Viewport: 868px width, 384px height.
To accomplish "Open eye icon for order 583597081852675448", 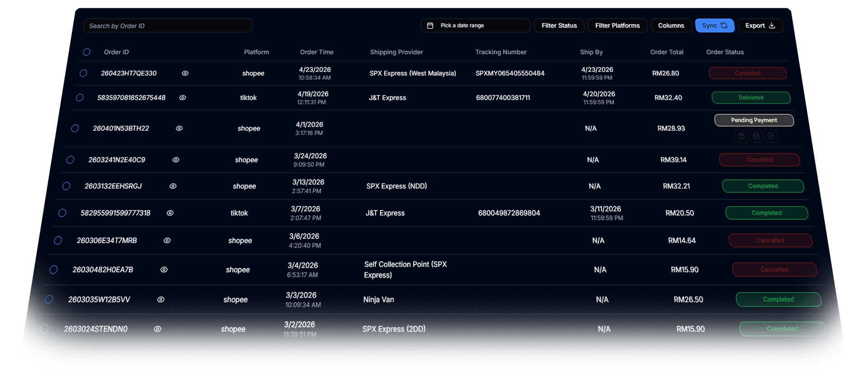I will (x=183, y=98).
